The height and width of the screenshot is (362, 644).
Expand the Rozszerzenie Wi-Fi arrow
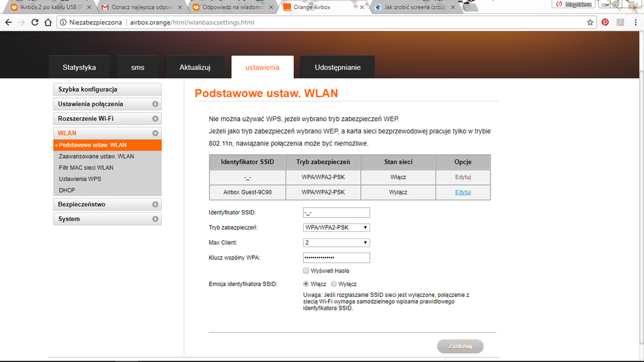155,119
